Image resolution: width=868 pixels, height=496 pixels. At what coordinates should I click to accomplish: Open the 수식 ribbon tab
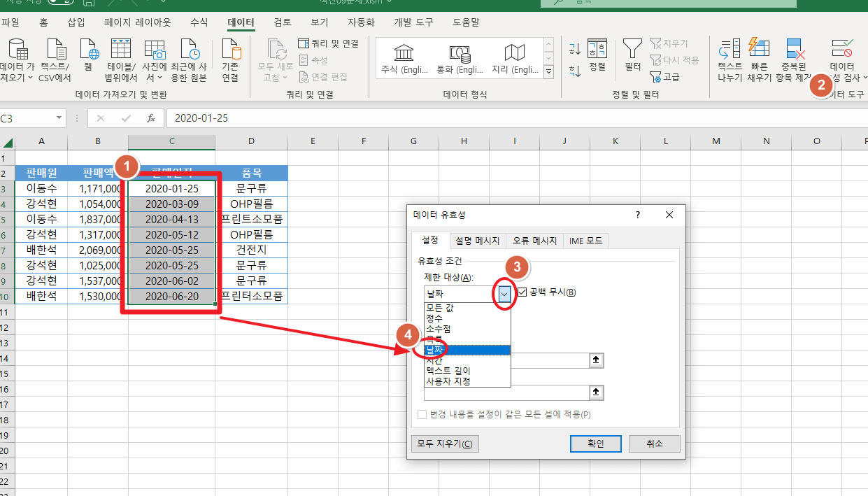[x=198, y=22]
